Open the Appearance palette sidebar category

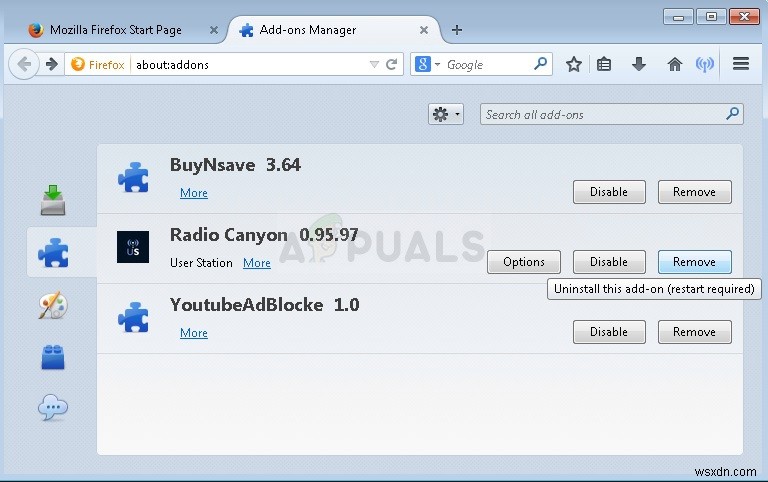53,305
